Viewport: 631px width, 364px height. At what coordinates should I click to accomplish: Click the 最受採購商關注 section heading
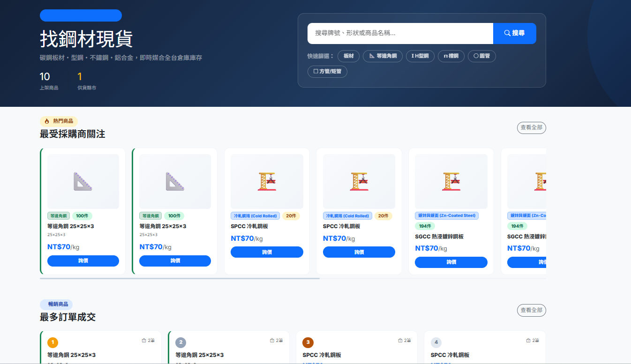click(73, 134)
